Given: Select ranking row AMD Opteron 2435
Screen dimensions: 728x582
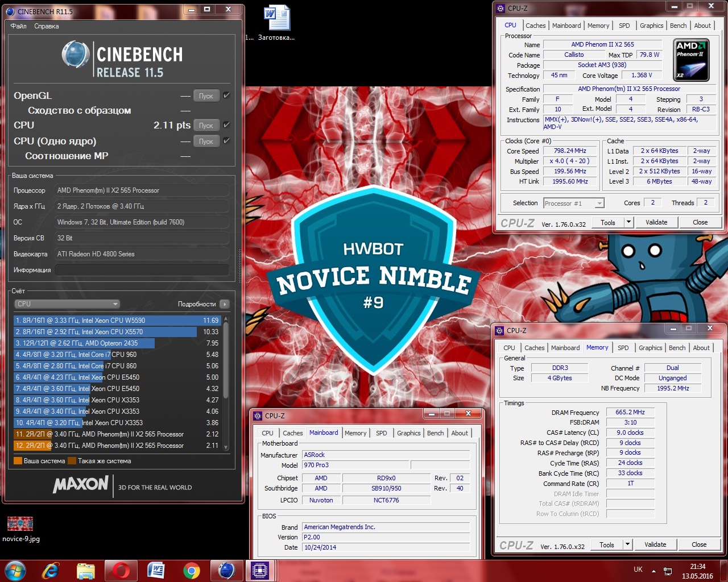Looking at the screenshot, I should (x=117, y=343).
